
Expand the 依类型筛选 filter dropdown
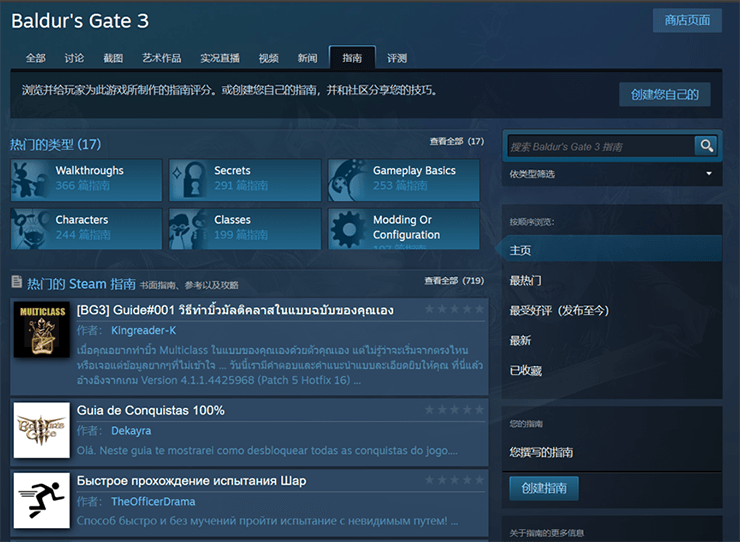[x=612, y=173]
